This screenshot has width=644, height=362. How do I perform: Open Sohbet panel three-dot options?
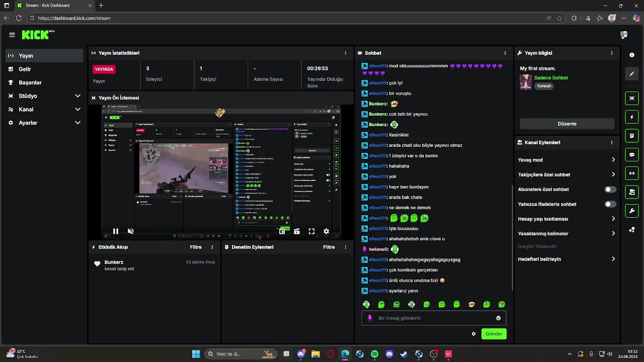[x=505, y=53]
